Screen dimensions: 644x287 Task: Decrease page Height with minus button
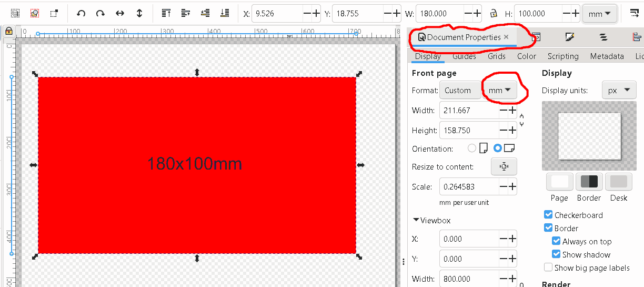[503, 130]
